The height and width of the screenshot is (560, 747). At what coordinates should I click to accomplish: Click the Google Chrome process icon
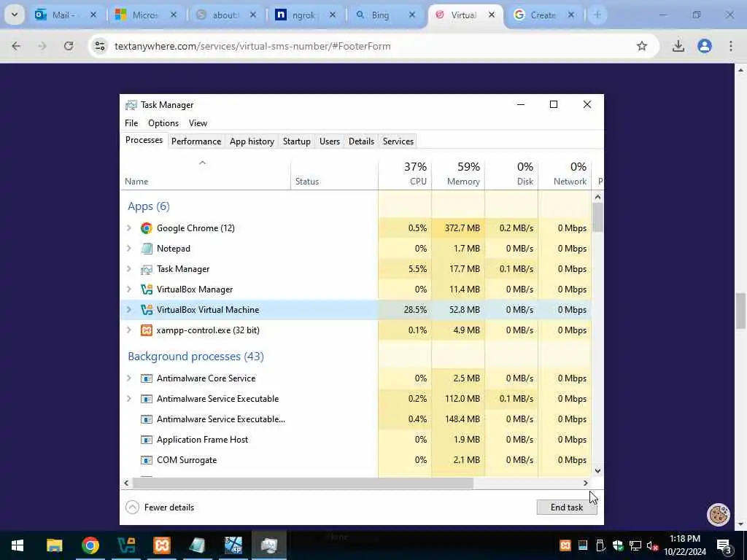coord(146,228)
